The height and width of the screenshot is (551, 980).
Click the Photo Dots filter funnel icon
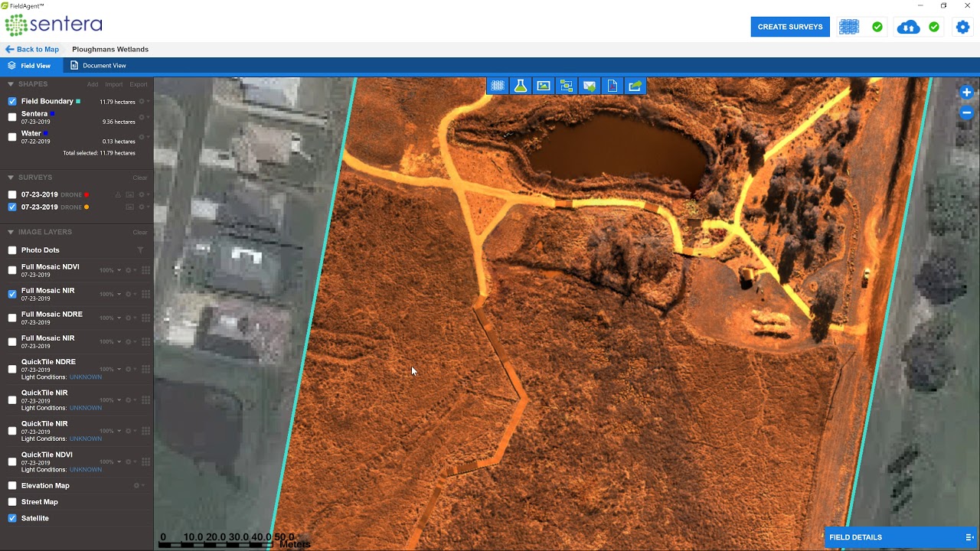(140, 250)
